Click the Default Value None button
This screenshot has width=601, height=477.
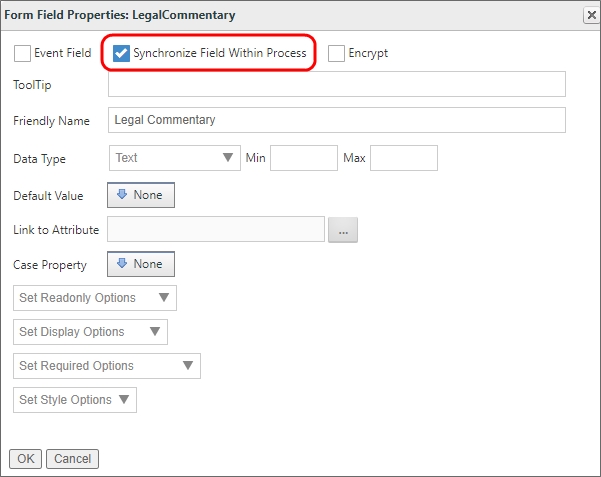(x=141, y=195)
